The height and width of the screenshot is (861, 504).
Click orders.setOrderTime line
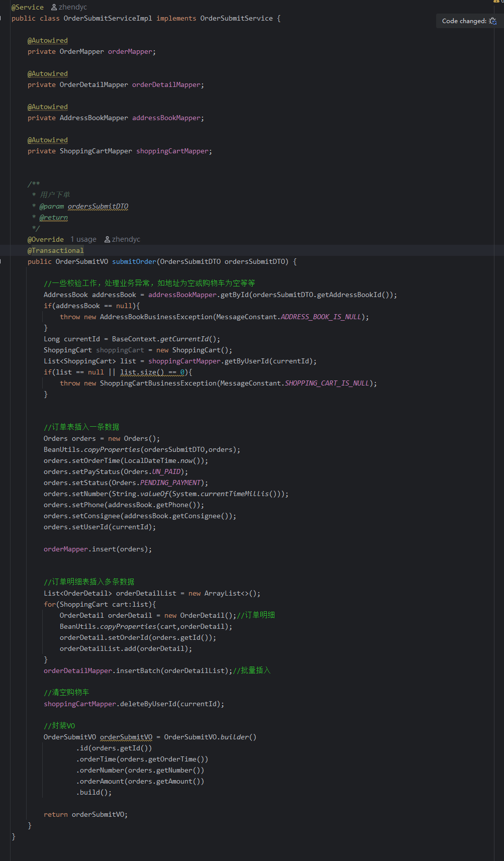coord(126,460)
